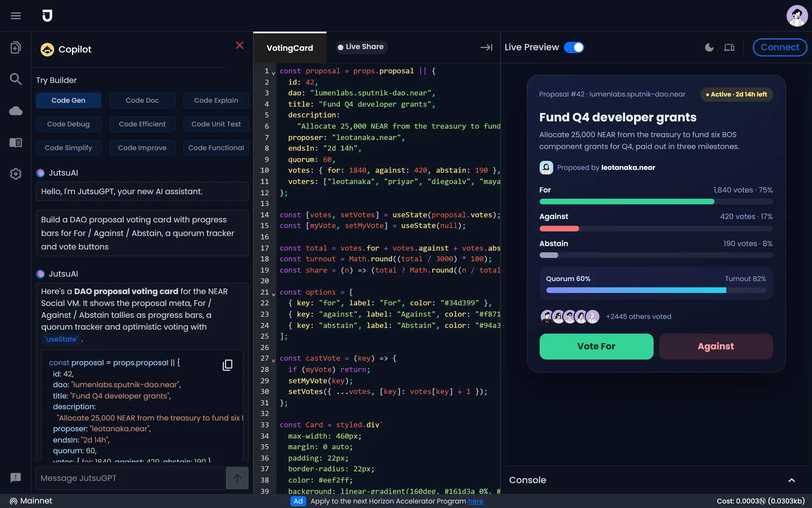
Task: Expand the Console panel chevron
Action: [x=792, y=480]
